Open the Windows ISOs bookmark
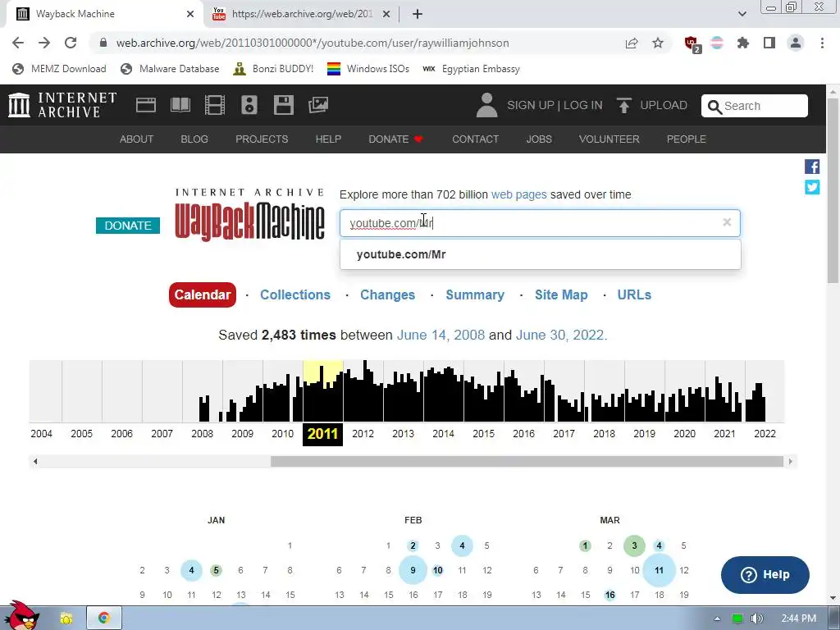 coord(368,69)
